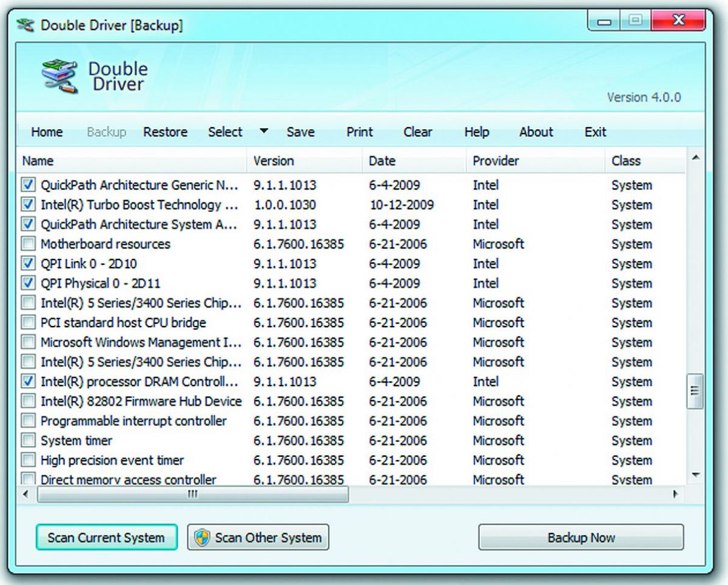Check the Motherboard resources checkbox
Image resolution: width=728 pixels, height=585 pixels.
[28, 244]
